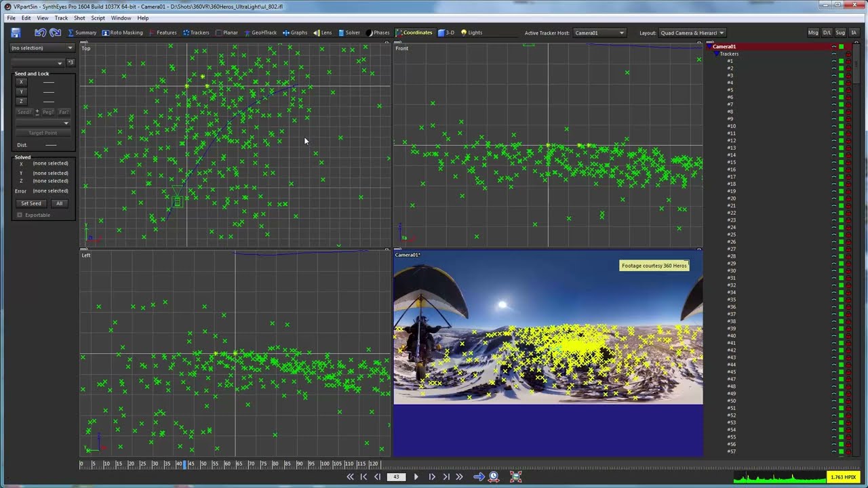Click the Sug button

point(840,33)
